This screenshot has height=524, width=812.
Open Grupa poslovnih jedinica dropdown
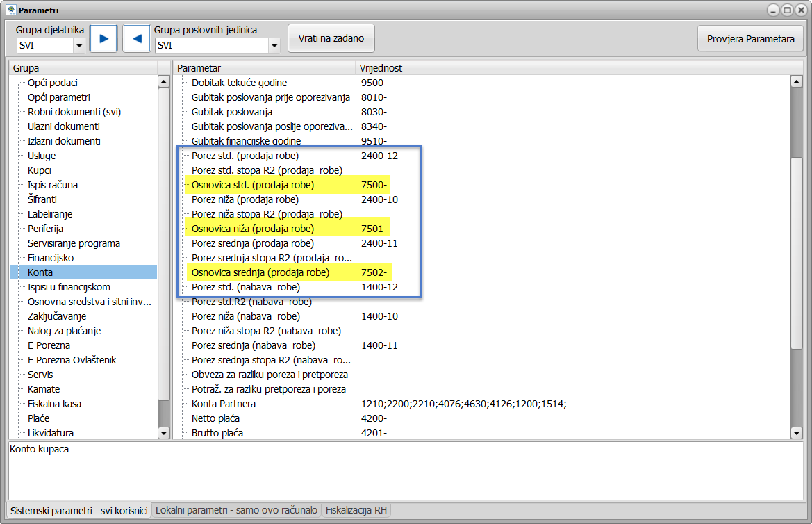(274, 46)
